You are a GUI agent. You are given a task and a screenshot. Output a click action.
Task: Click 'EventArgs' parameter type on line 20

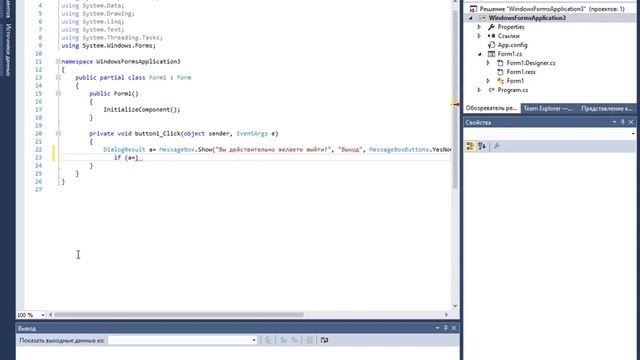point(252,133)
